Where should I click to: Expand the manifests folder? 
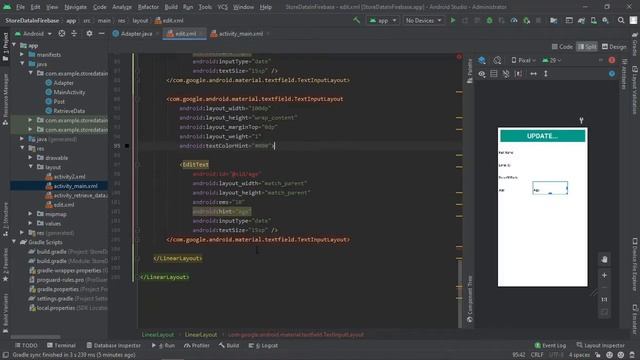point(22,55)
